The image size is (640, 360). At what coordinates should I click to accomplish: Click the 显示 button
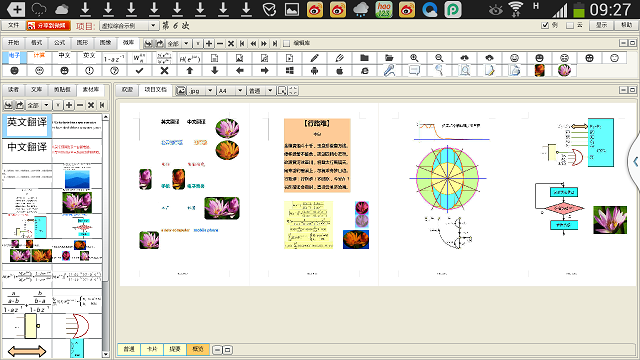click(x=601, y=25)
